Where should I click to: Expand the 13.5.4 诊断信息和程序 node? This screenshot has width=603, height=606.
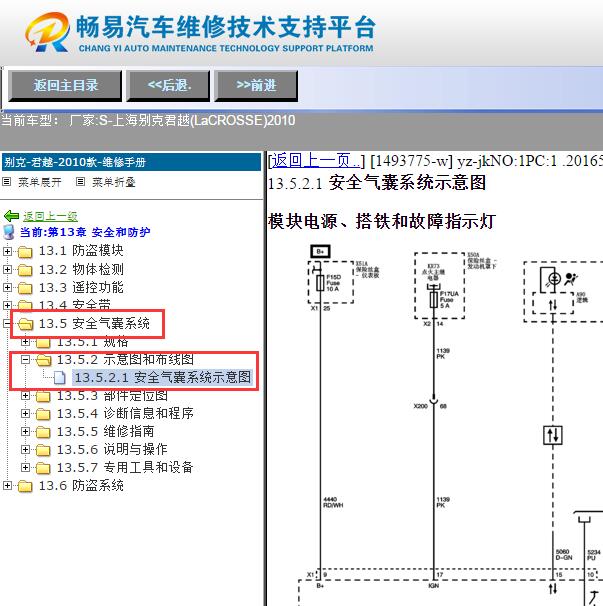(25, 414)
